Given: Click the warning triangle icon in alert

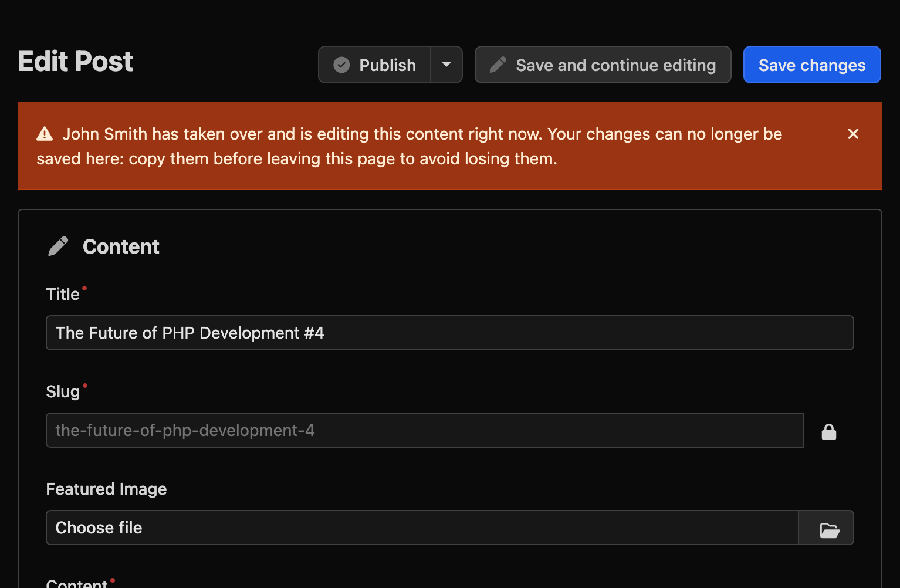Looking at the screenshot, I should point(45,134).
